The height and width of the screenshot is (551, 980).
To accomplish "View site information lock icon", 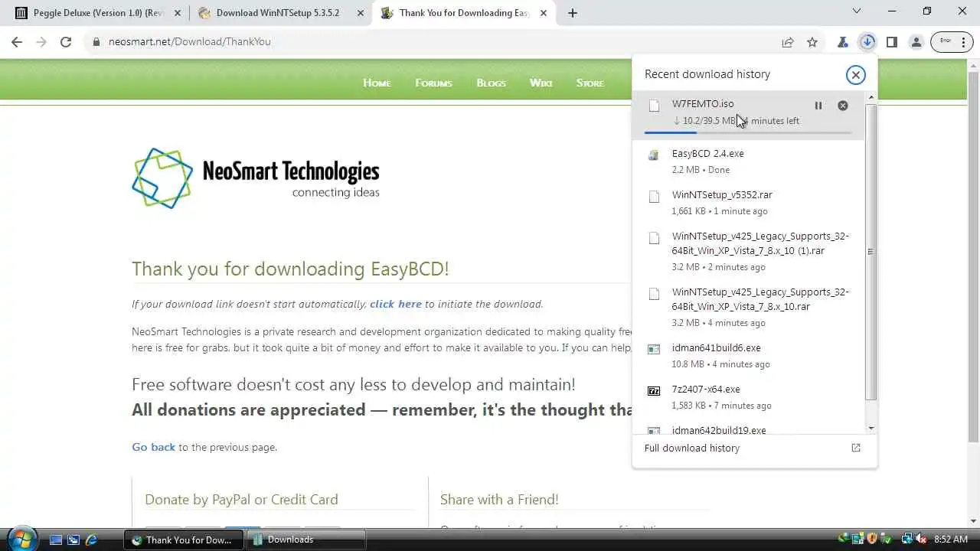I will coord(96,42).
